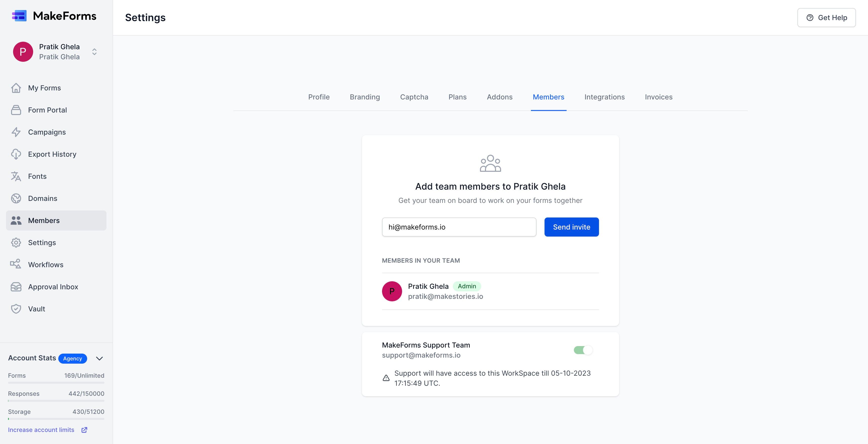Click the 442/150000 responses count
The height and width of the screenshot is (444, 868).
point(86,394)
